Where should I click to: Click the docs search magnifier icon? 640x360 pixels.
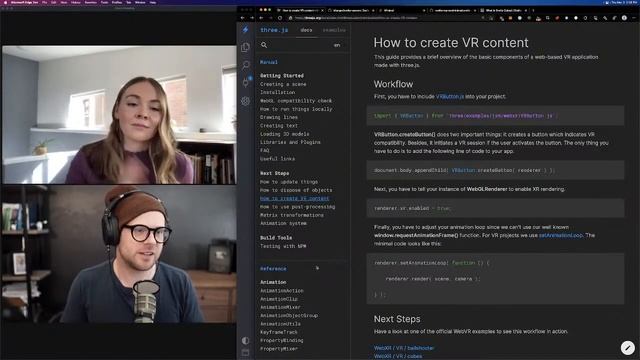click(x=264, y=45)
